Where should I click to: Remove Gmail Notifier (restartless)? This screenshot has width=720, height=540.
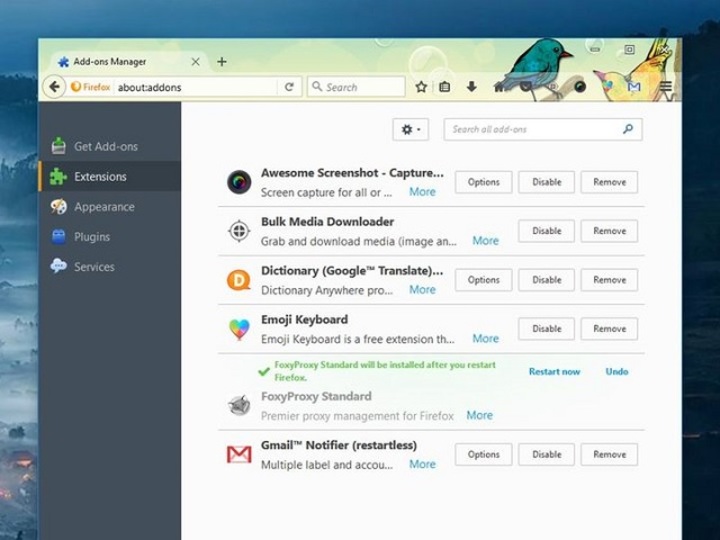[x=609, y=455]
